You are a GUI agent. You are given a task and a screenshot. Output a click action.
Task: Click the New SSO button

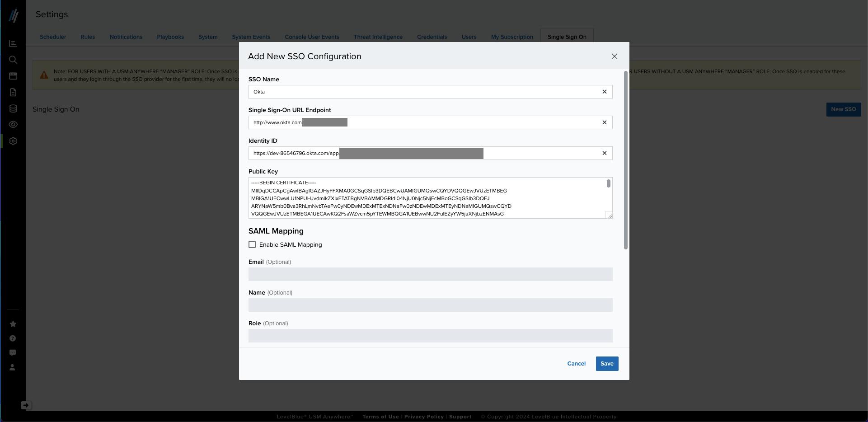click(844, 109)
